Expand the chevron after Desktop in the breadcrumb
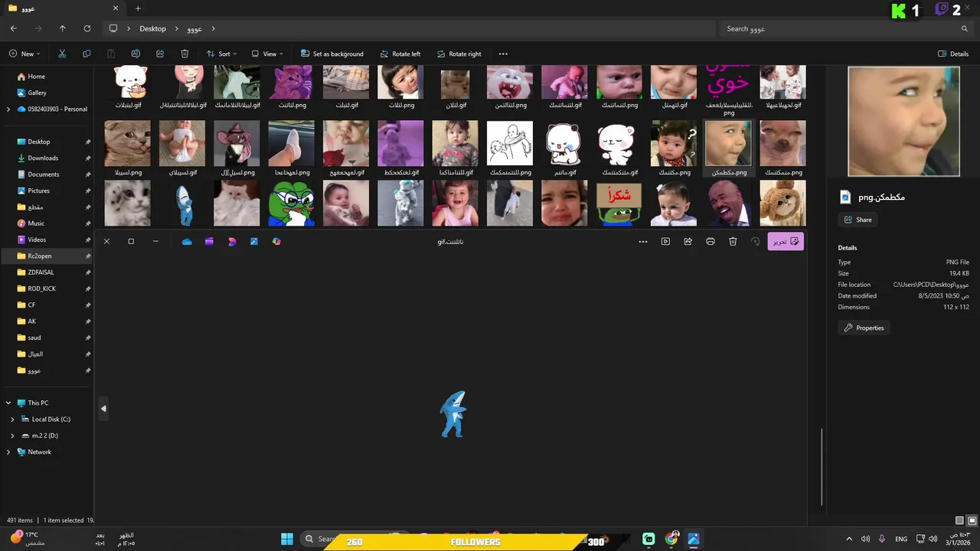Viewport: 980px width, 551px height. [x=176, y=28]
